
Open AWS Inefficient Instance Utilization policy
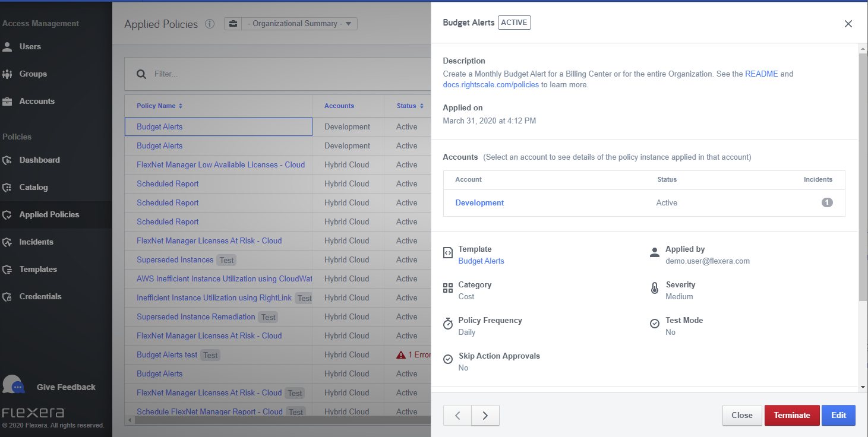224,278
